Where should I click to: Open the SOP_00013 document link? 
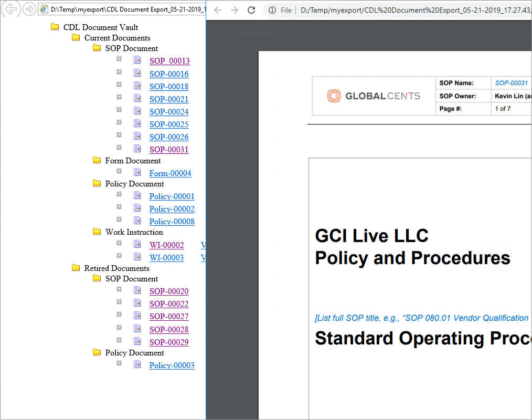(x=169, y=61)
